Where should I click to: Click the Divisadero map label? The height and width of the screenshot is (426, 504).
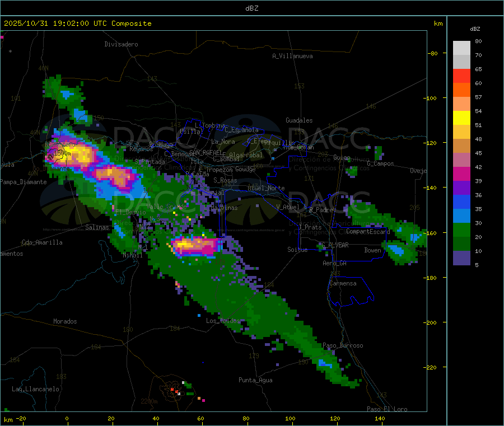pos(121,44)
